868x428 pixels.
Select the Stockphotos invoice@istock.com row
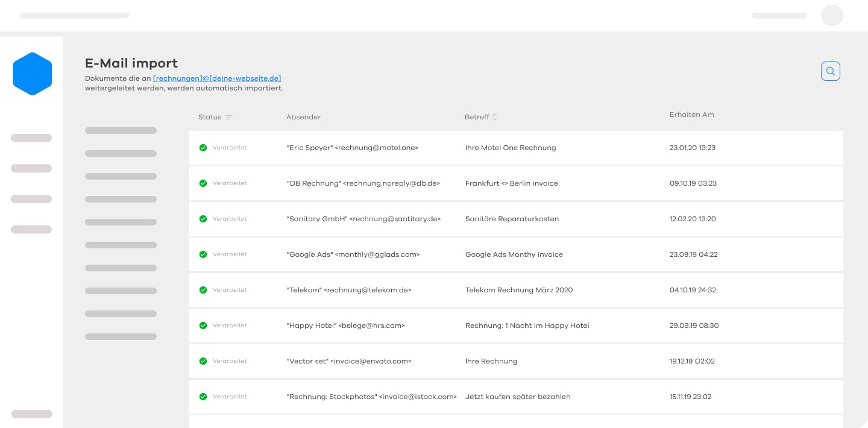[516, 397]
